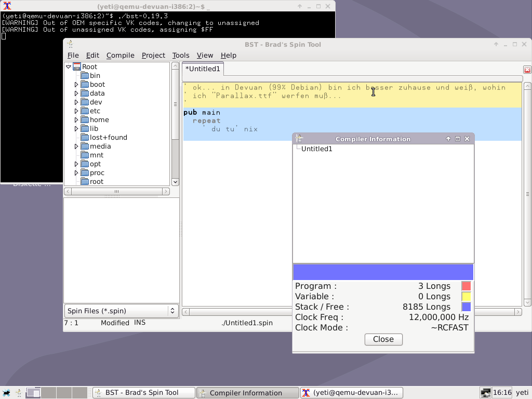
Task: Open the desktop start menu icon in taskbar
Action: pos(6,393)
